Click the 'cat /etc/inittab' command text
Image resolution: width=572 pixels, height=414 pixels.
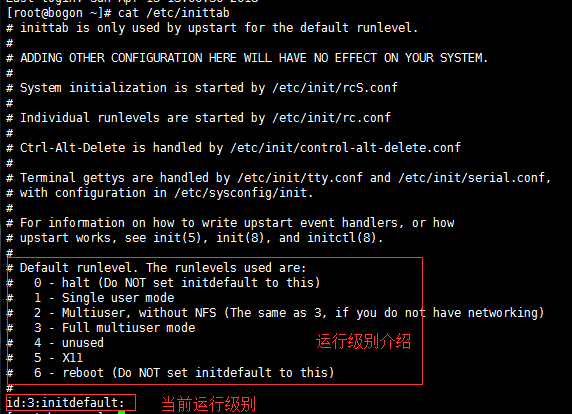(x=174, y=13)
